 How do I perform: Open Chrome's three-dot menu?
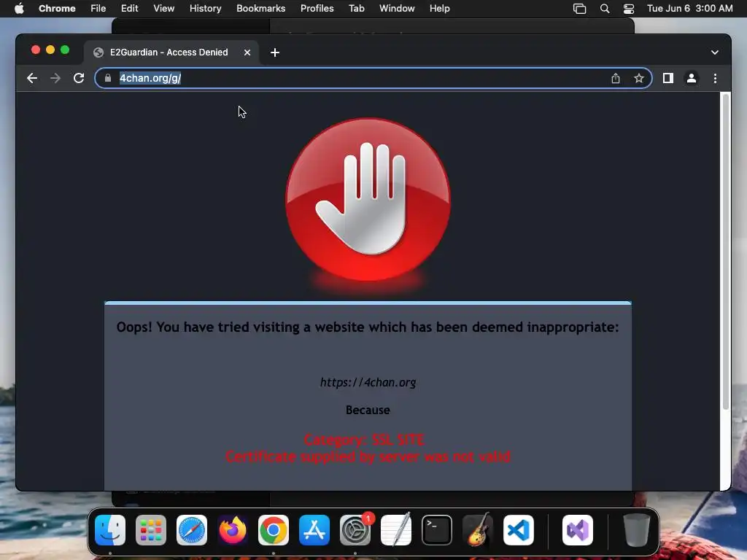point(715,78)
